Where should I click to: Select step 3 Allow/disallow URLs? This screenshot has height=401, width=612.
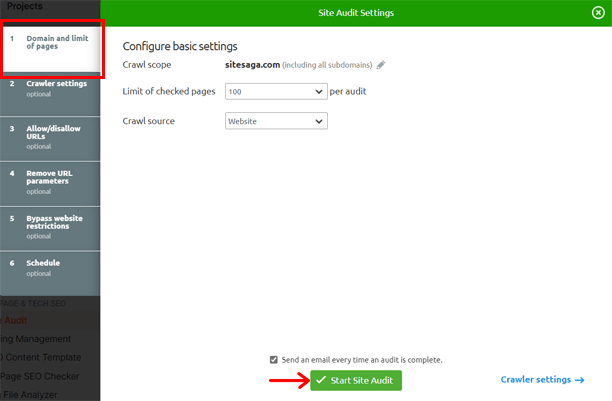pyautogui.click(x=50, y=139)
